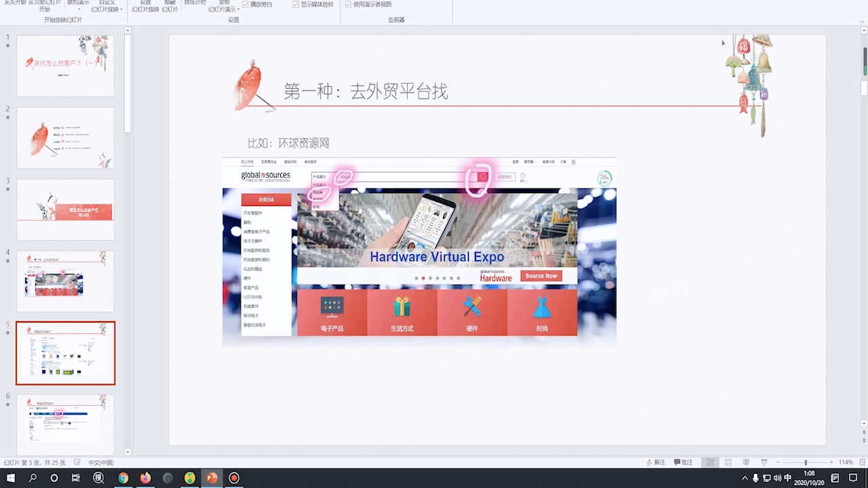The height and width of the screenshot is (488, 868).
Task: Open Firefox from taskbar
Action: coord(145,478)
